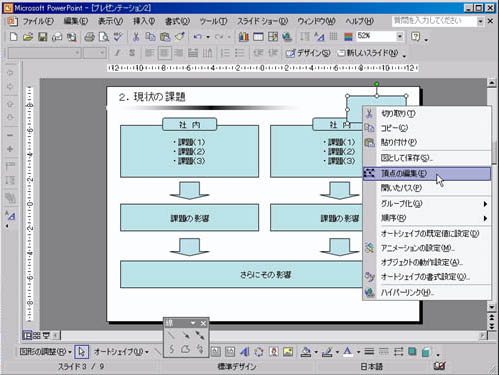This screenshot has width=499, height=375.
Task: Open the font name combo box
Action: (44, 53)
